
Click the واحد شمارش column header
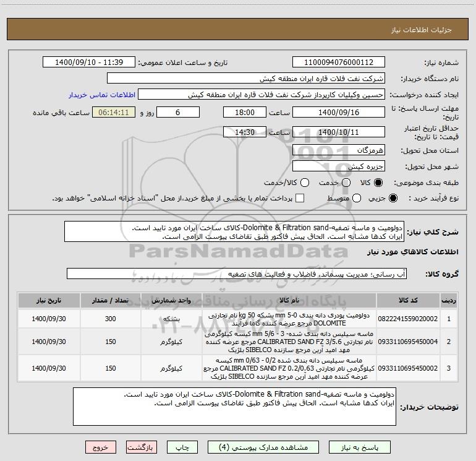tap(171, 300)
